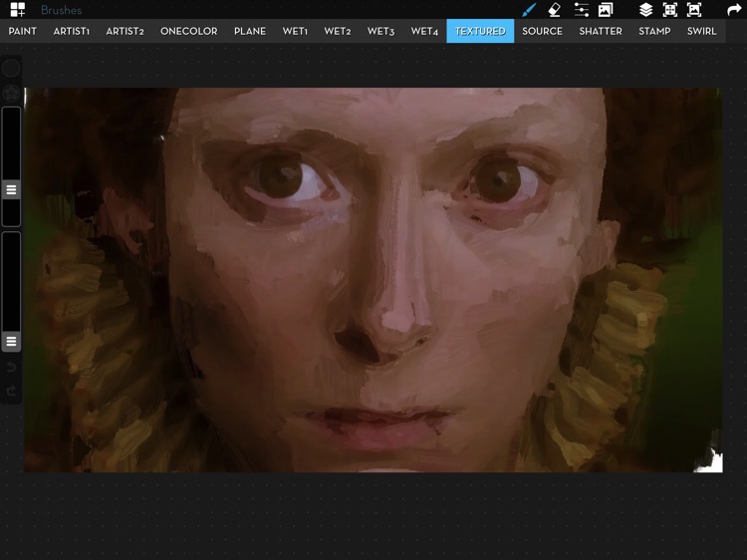The width and height of the screenshot is (747, 560).
Task: Open brush settings sliders icon
Action: pos(581,10)
